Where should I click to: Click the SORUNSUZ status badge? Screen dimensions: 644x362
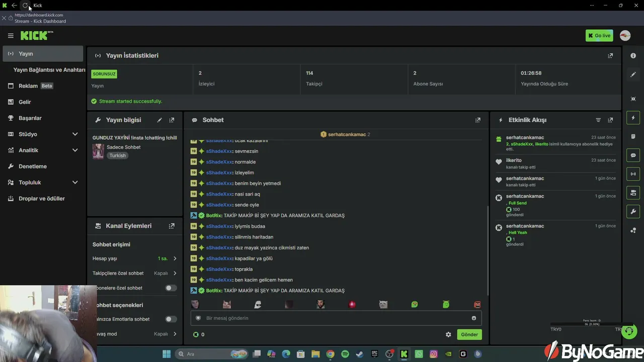(104, 74)
